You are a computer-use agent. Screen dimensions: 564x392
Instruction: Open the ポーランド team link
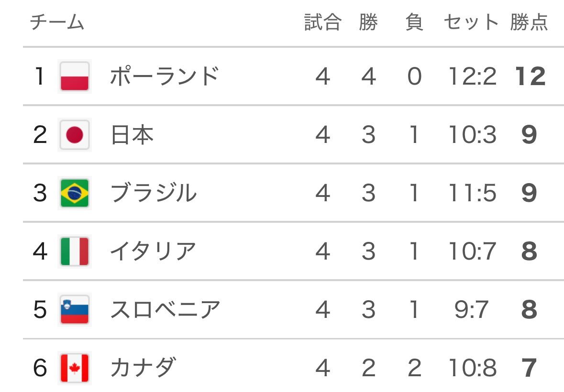click(x=165, y=76)
